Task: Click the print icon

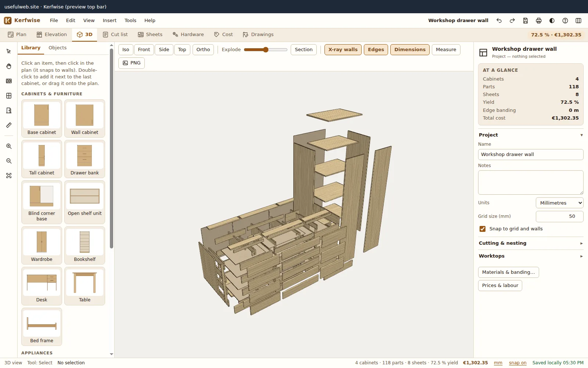Action: [x=539, y=21]
